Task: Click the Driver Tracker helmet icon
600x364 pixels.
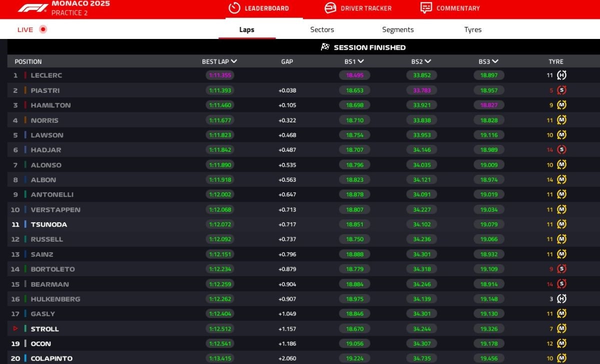Action: [330, 8]
